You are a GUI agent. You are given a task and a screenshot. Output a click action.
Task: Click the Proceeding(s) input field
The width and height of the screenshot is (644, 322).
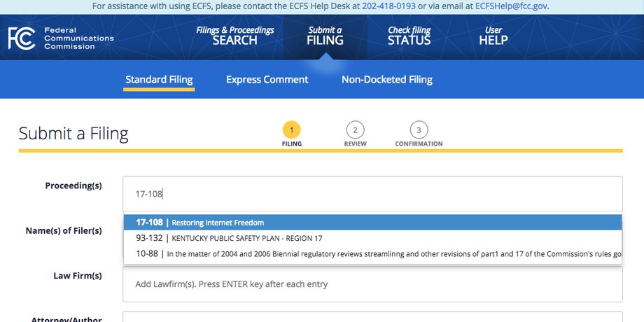point(372,194)
